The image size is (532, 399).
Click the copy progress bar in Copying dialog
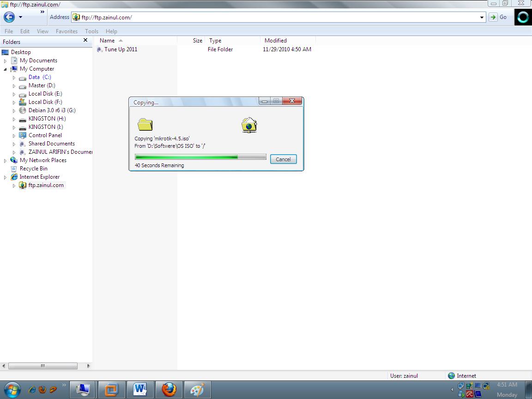click(x=200, y=157)
